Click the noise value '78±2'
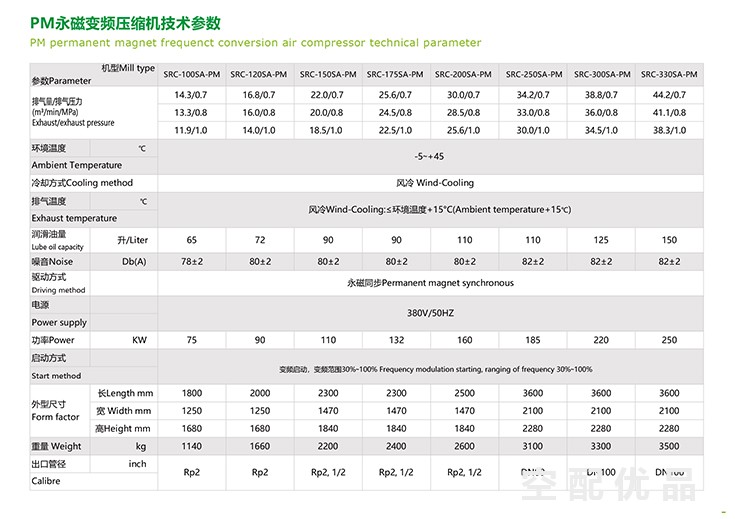735x519 pixels. coord(192,262)
